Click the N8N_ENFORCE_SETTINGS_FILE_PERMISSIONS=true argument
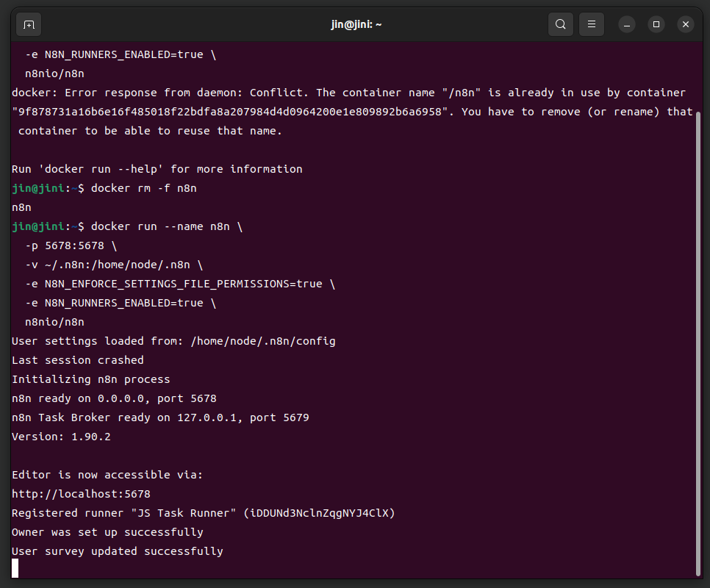Viewport: 710px width, 588px height. click(x=184, y=284)
